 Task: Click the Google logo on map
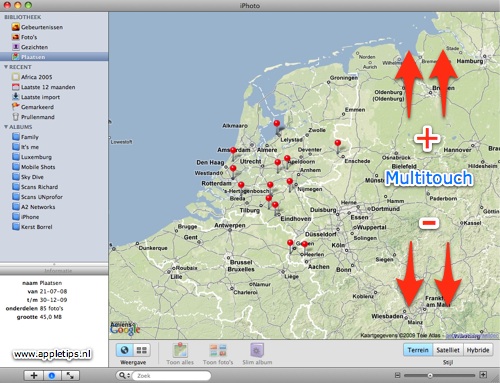(x=125, y=330)
